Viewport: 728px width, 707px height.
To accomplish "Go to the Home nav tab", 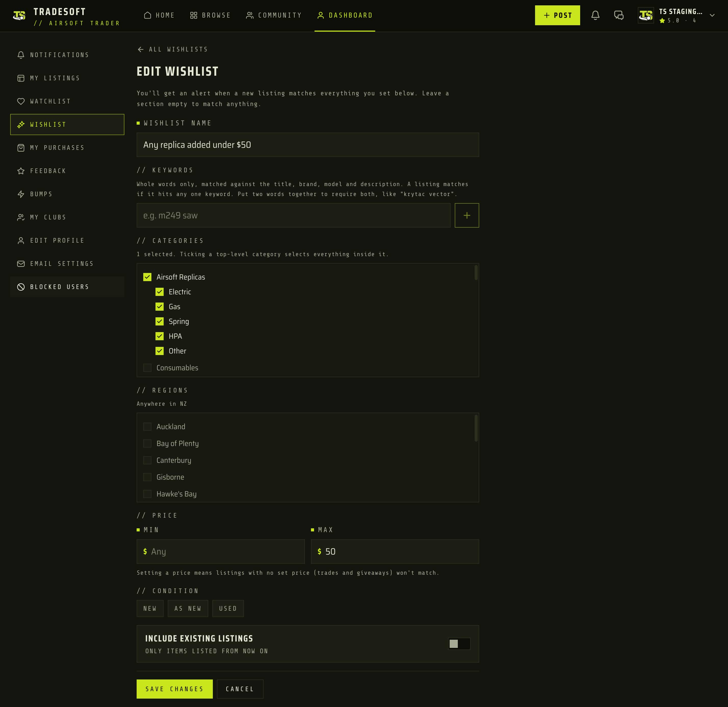I will pos(159,15).
